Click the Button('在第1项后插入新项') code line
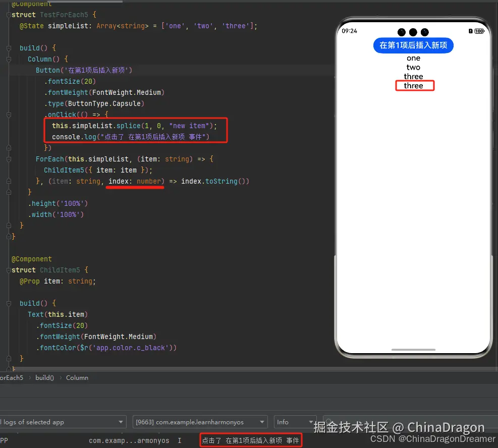Screen dimensions: 498x448 (x=84, y=70)
